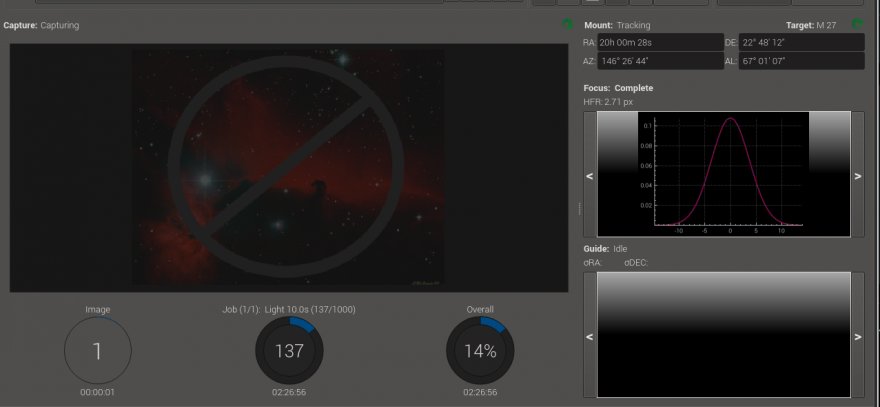The height and width of the screenshot is (407, 880).
Task: Click the Image countdown circle
Action: 97,351
